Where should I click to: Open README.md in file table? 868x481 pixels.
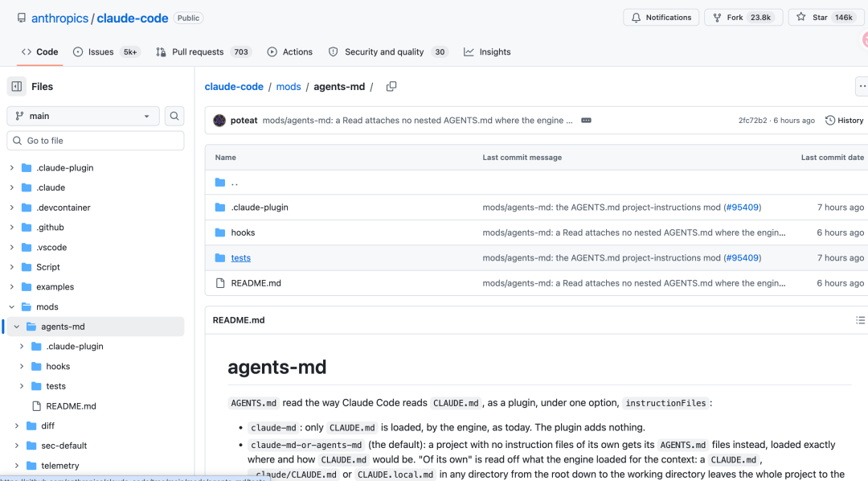coord(256,283)
